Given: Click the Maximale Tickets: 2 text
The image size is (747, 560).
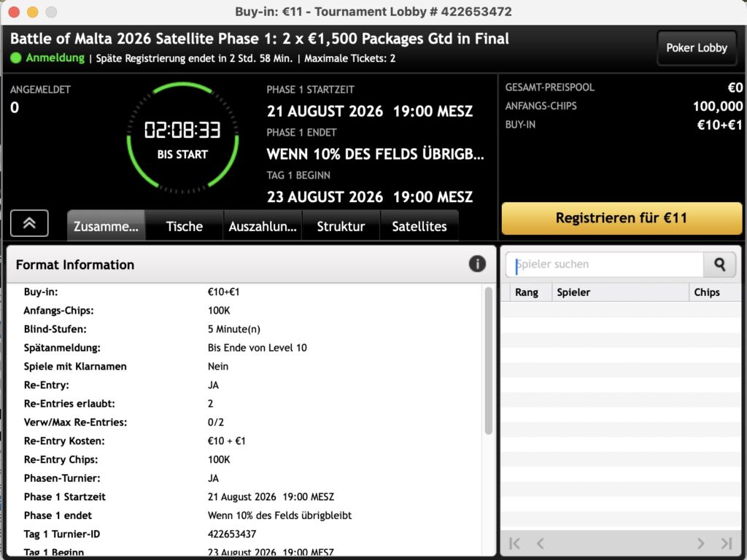Looking at the screenshot, I should tap(349, 58).
